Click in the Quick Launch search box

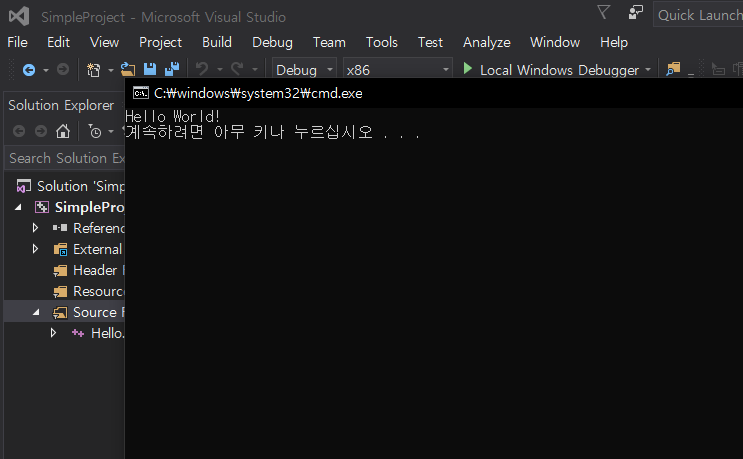(x=699, y=15)
